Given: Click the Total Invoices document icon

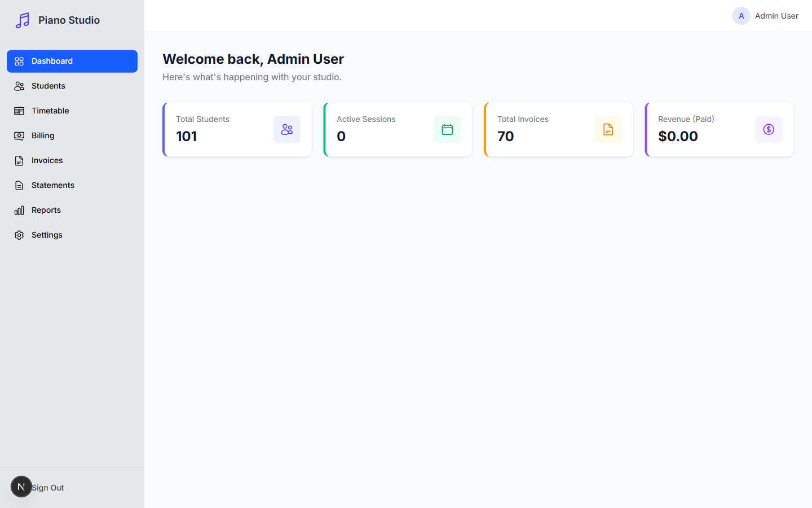Looking at the screenshot, I should pos(608,129).
